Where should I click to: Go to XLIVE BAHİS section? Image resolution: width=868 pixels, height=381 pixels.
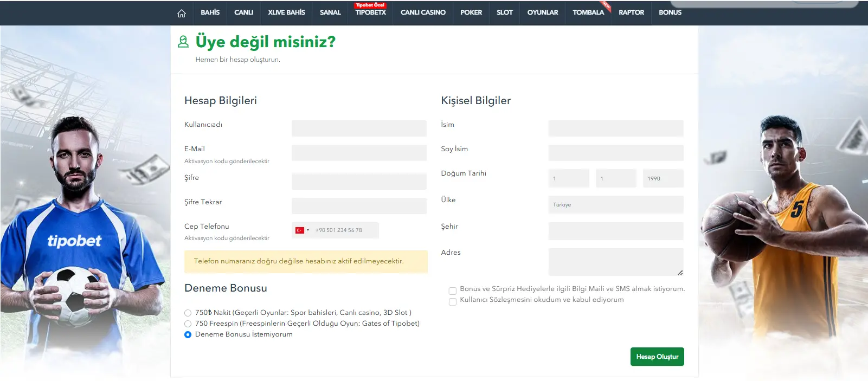286,12
